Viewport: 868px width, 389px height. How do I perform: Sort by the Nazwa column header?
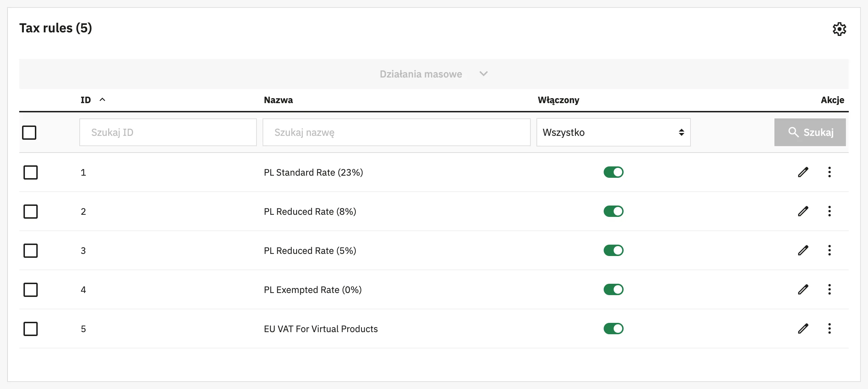pyautogui.click(x=278, y=100)
